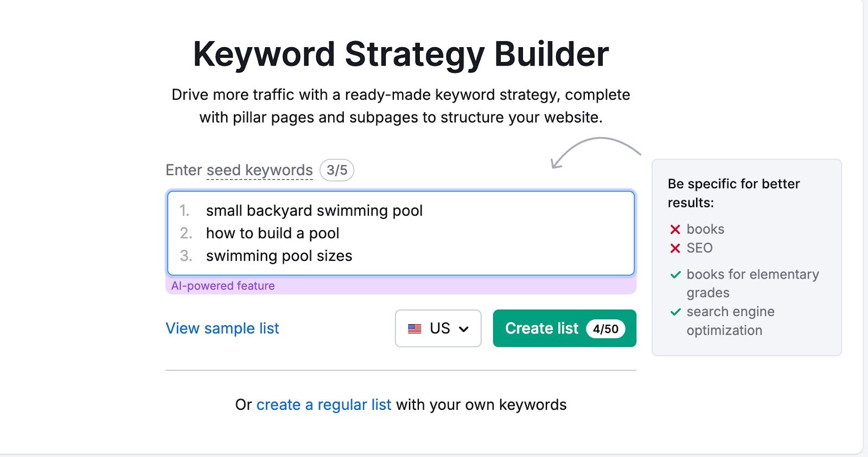The image size is (868, 457).
Task: Click 'create a regular list' link
Action: [324, 404]
